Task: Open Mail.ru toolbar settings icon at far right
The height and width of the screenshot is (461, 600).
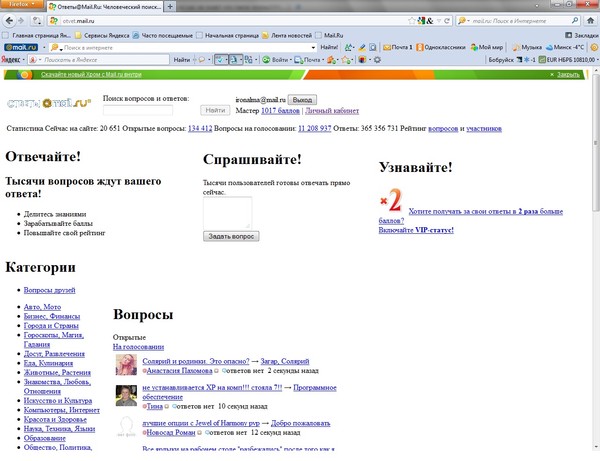Action: click(x=594, y=47)
